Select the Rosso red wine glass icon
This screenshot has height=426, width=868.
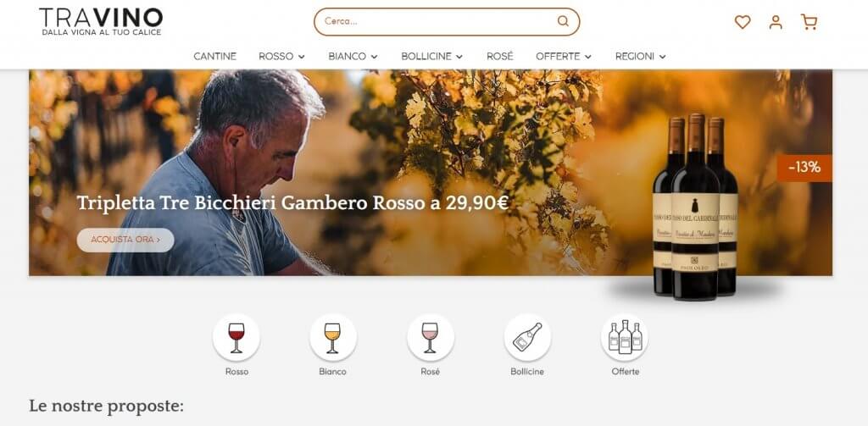236,337
